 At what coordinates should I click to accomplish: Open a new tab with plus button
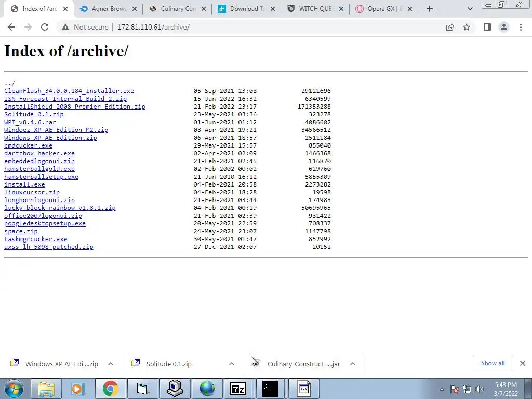pos(430,9)
